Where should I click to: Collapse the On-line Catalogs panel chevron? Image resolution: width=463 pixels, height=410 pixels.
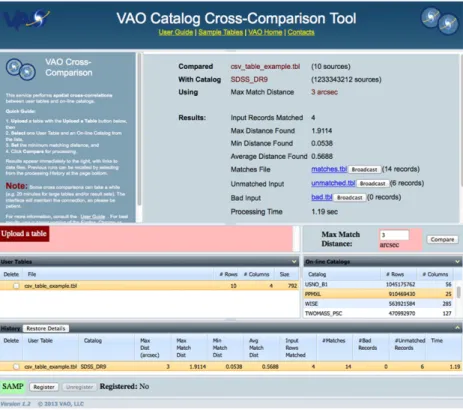coord(457,262)
